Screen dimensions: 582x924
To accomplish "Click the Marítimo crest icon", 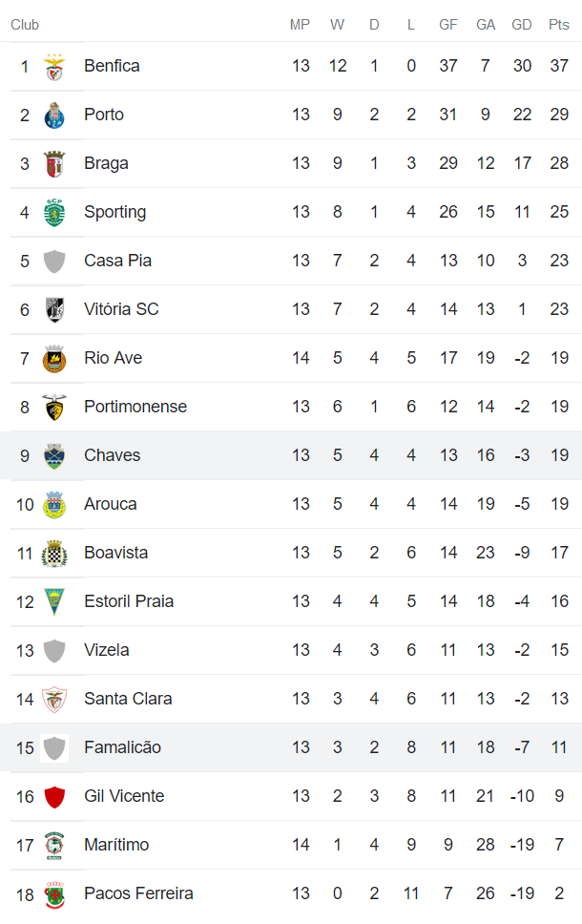I will [x=54, y=846].
